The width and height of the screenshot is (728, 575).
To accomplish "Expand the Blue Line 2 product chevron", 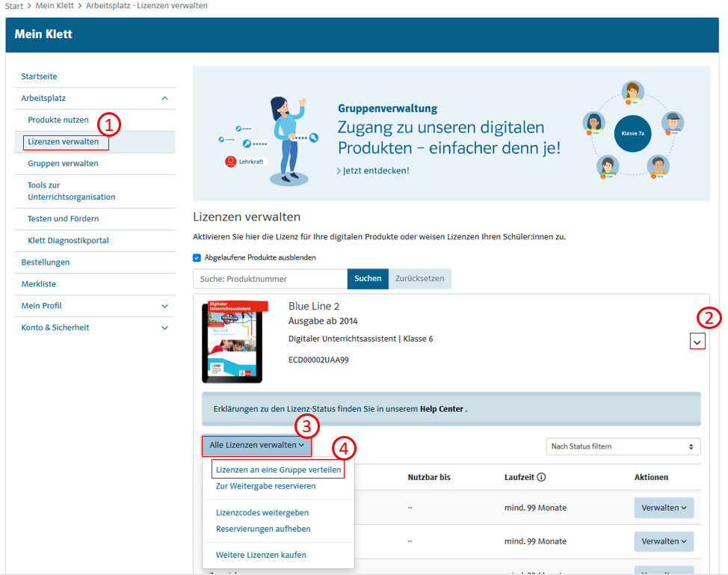I will pos(697,342).
